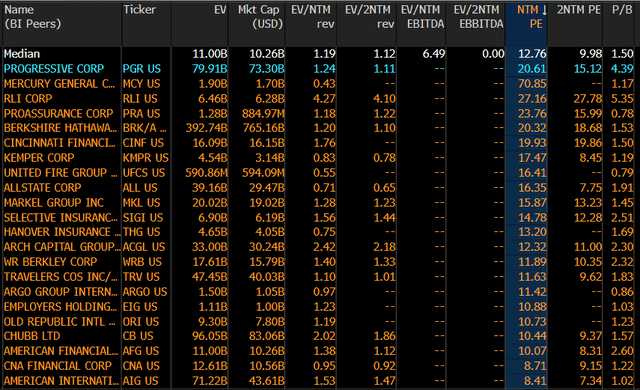640x390 pixels.
Task: Click ticker BRK/A in Berkshire row
Action: (144, 128)
